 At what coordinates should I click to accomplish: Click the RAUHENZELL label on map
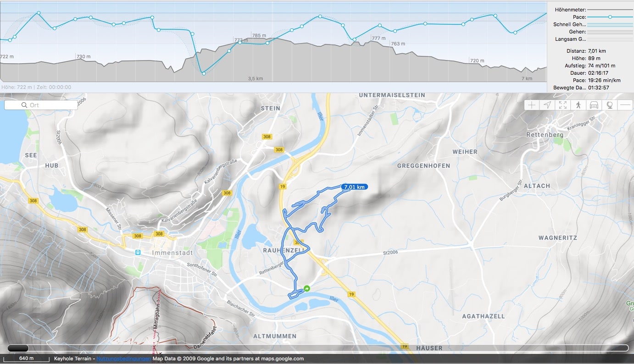pos(284,250)
